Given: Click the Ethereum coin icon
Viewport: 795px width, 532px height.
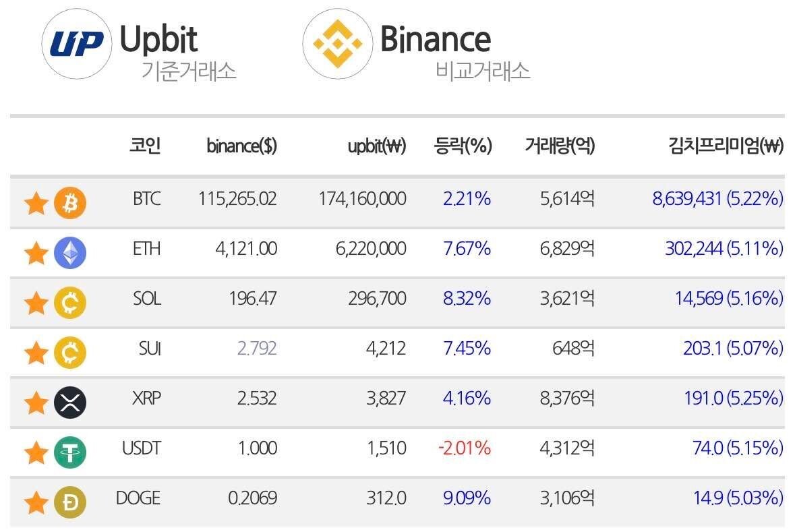Looking at the screenshot, I should 70,252.
